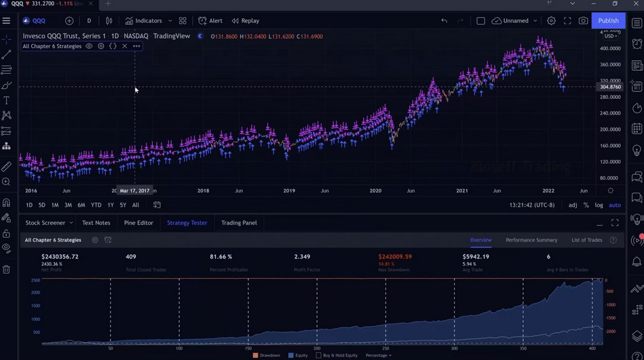
Task: Open the Unnamed layout dropdown
Action: [x=535, y=21]
